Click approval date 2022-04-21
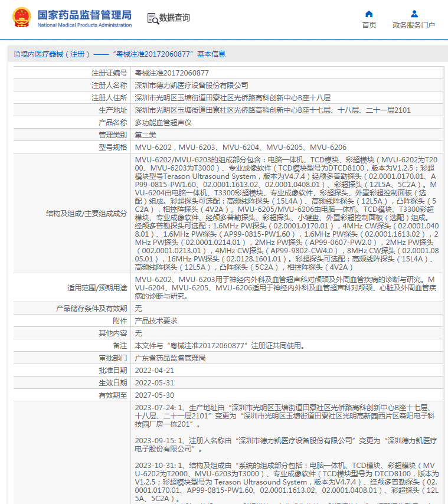The image size is (448, 504). (155, 370)
